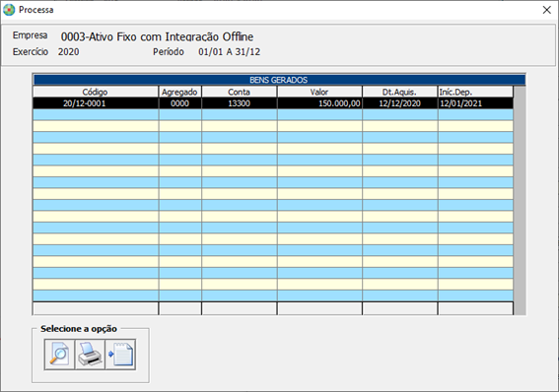Click the BENS GERADOS title bar
The height and width of the screenshot is (392, 559).
[279, 80]
